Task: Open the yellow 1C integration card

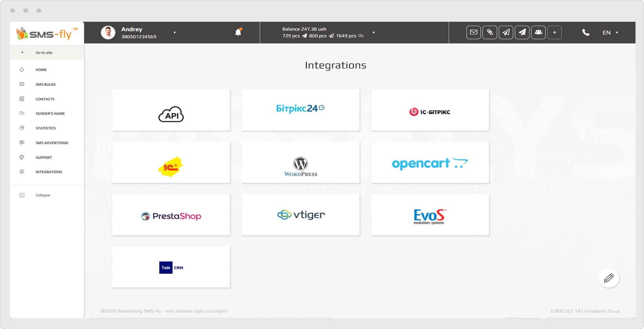Action: click(x=171, y=162)
